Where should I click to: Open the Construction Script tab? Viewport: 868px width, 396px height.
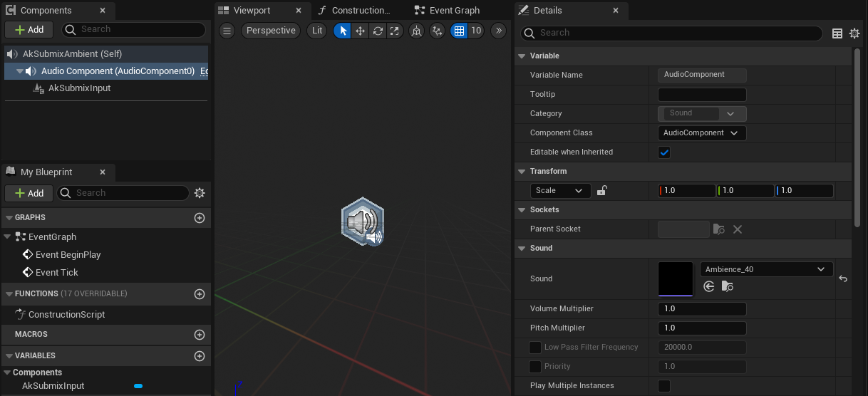361,11
